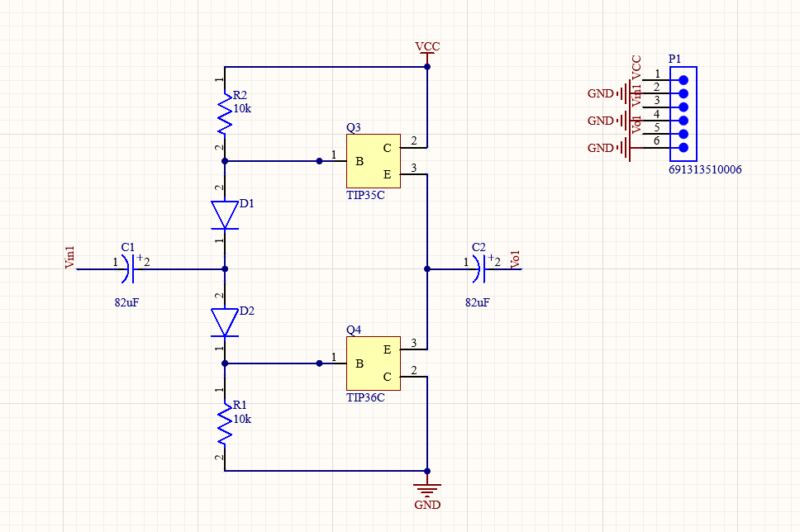Select the R1 resistor symbol
Screen dimensions: 800x532
(x=225, y=424)
